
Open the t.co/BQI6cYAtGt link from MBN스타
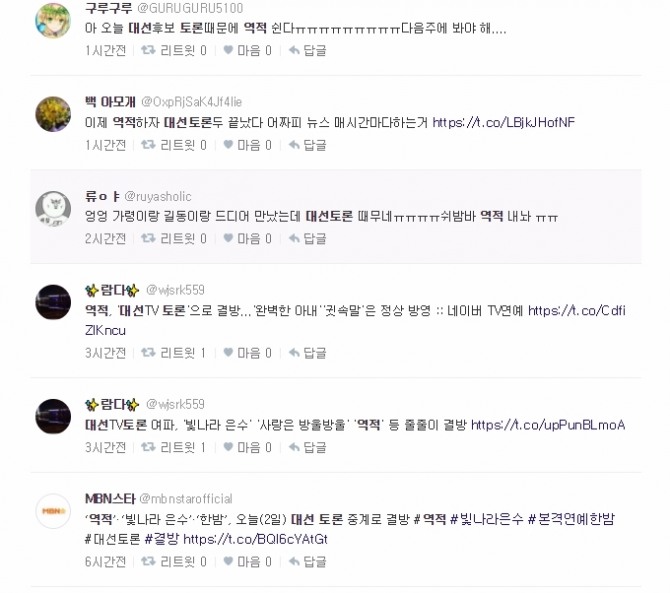(x=255, y=539)
